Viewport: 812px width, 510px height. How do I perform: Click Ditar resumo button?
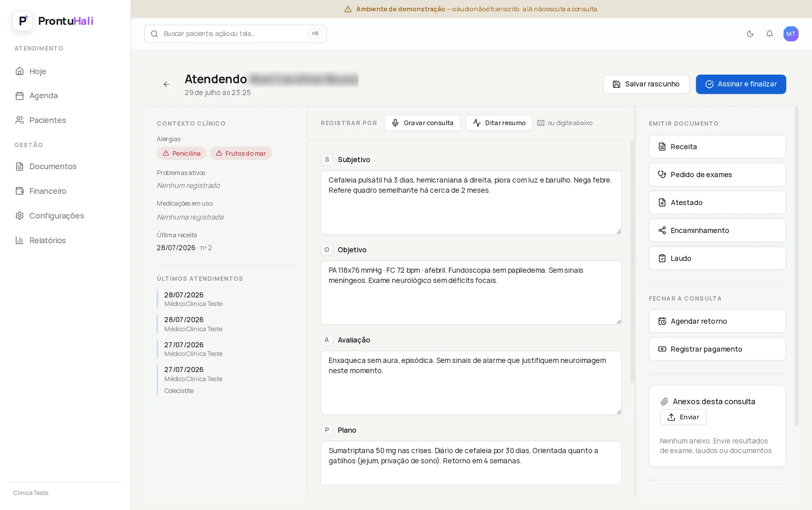point(499,123)
